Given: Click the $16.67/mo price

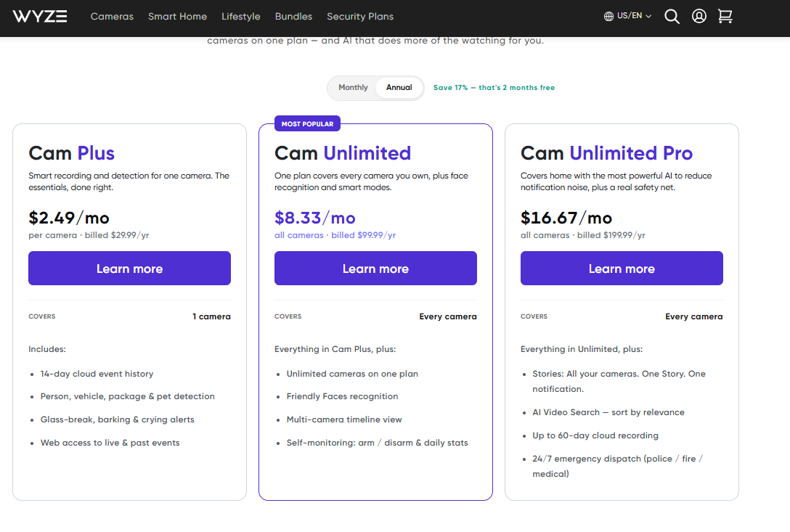Looking at the screenshot, I should (x=566, y=218).
